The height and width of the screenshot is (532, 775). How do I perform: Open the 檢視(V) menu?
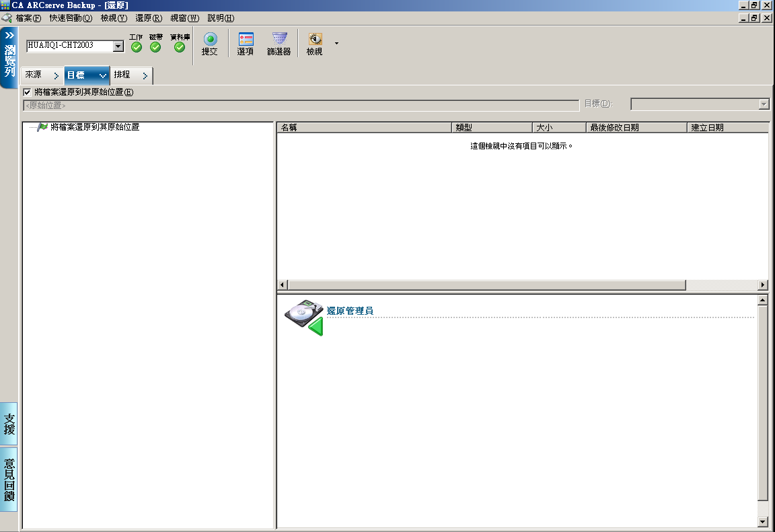(114, 17)
